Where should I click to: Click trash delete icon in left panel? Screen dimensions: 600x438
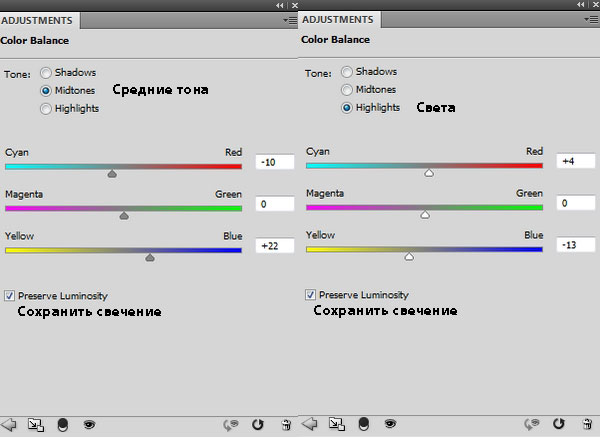point(286,425)
